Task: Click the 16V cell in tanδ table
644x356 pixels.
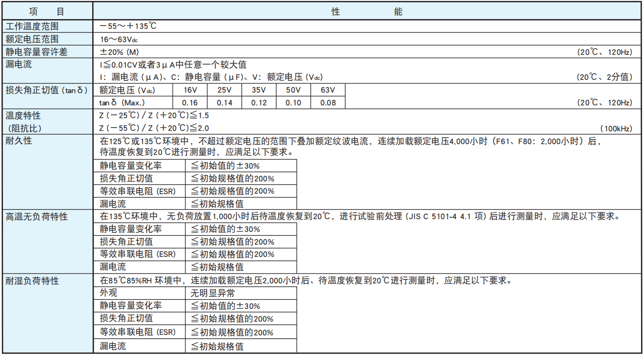Action: 190,90
